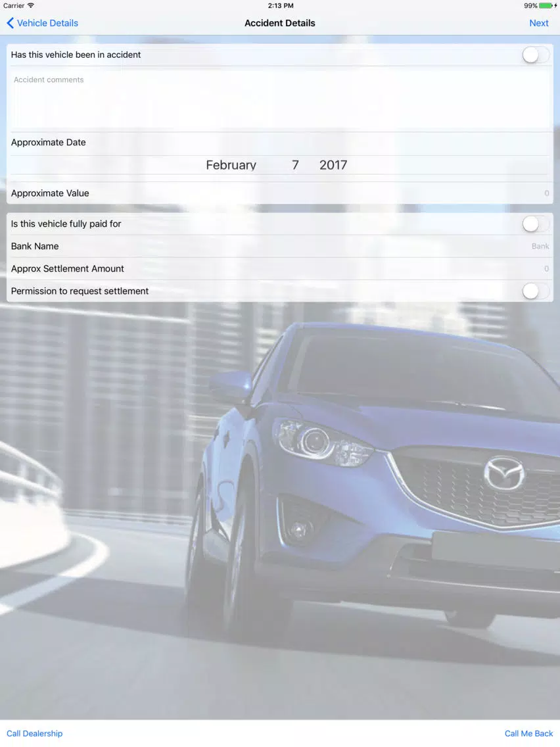Click the Approximate Value field
Screen dimensions: 560x747
coord(280,193)
